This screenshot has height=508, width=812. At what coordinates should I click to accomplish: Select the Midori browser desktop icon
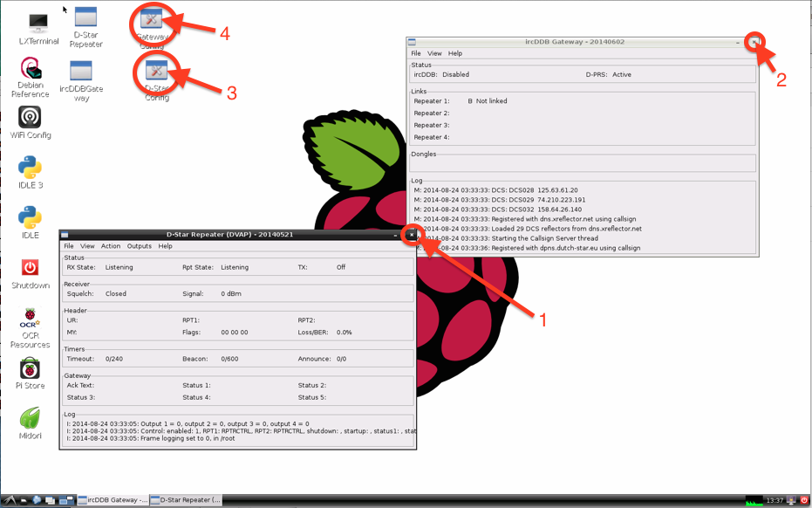pyautogui.click(x=30, y=418)
